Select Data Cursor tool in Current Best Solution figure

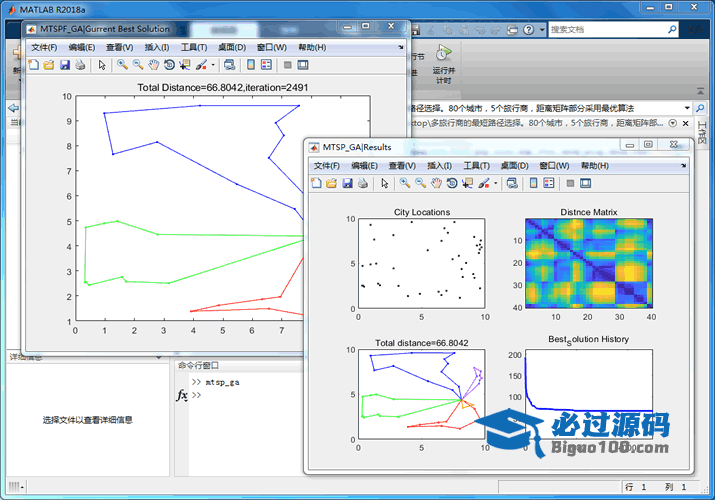coord(185,65)
